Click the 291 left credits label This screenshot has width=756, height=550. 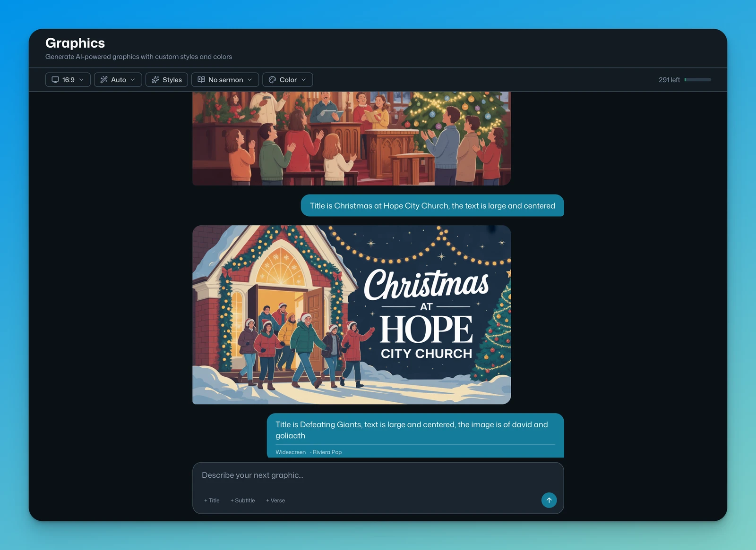pos(669,80)
